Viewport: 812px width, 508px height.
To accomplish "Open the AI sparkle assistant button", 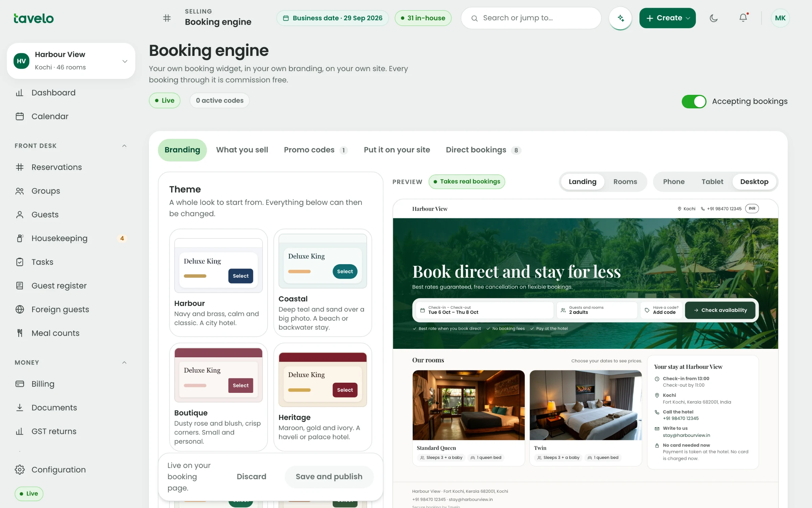I will (x=620, y=18).
